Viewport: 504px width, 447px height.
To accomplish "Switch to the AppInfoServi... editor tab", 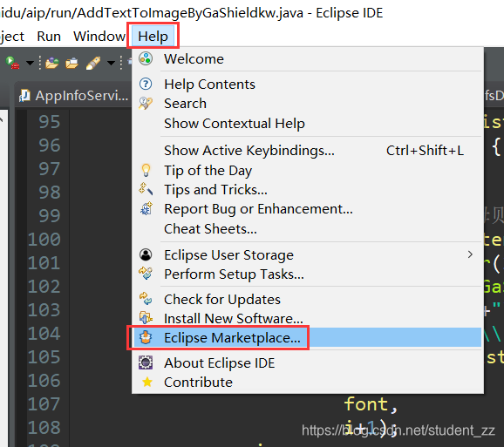I will tap(73, 96).
